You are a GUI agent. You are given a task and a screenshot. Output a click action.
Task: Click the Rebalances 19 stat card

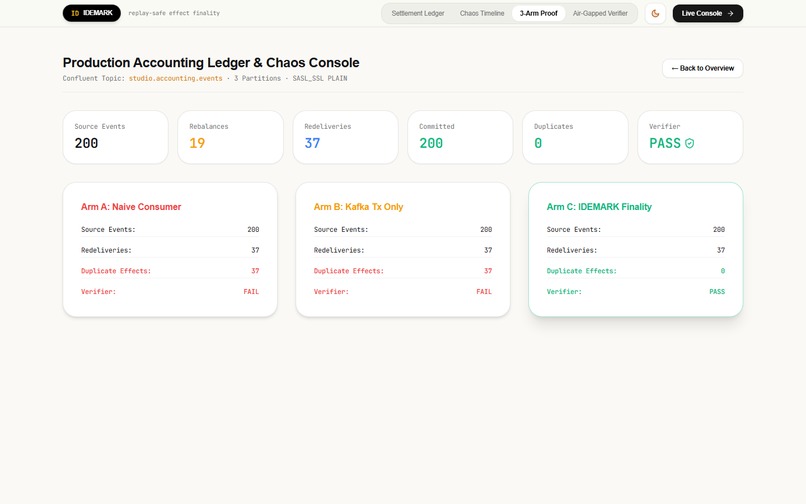[230, 137]
